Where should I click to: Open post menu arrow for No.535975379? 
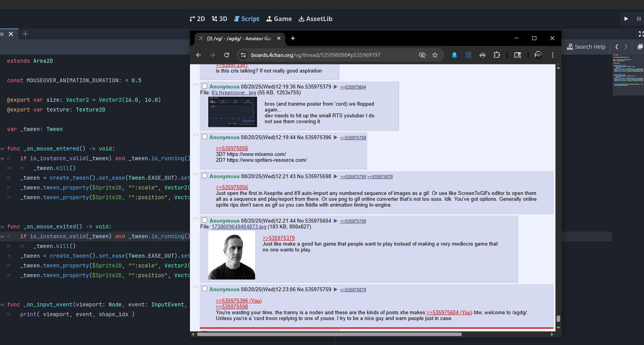[x=335, y=87]
